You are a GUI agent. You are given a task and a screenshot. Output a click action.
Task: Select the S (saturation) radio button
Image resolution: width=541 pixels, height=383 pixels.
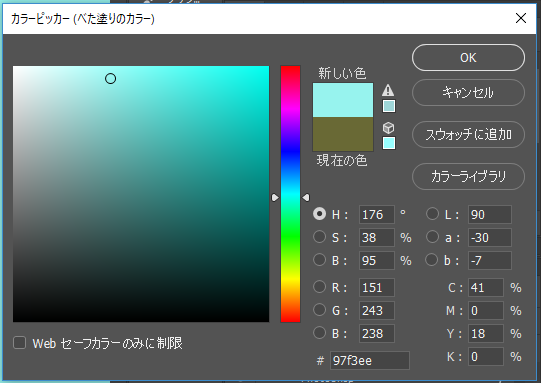click(319, 237)
